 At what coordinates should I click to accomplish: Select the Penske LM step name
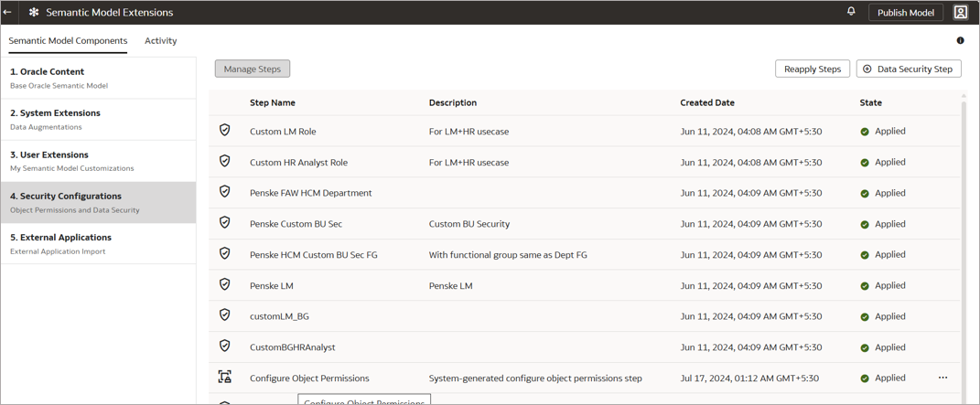point(272,286)
